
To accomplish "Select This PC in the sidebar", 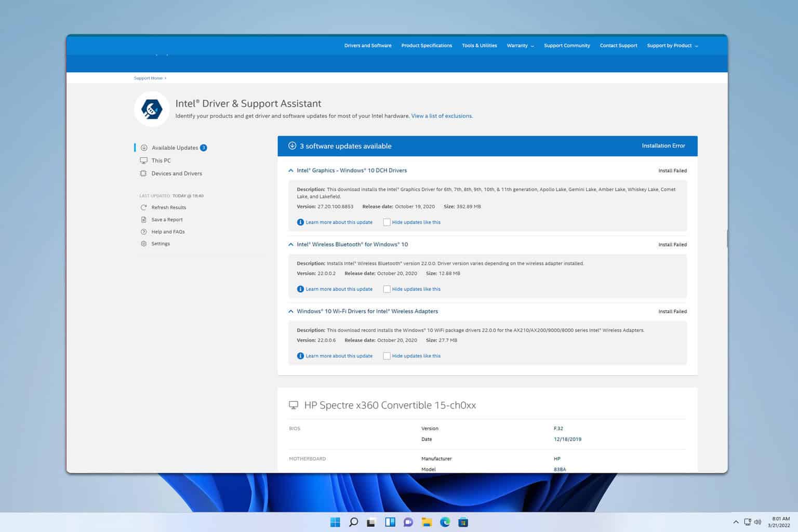I will (x=161, y=161).
